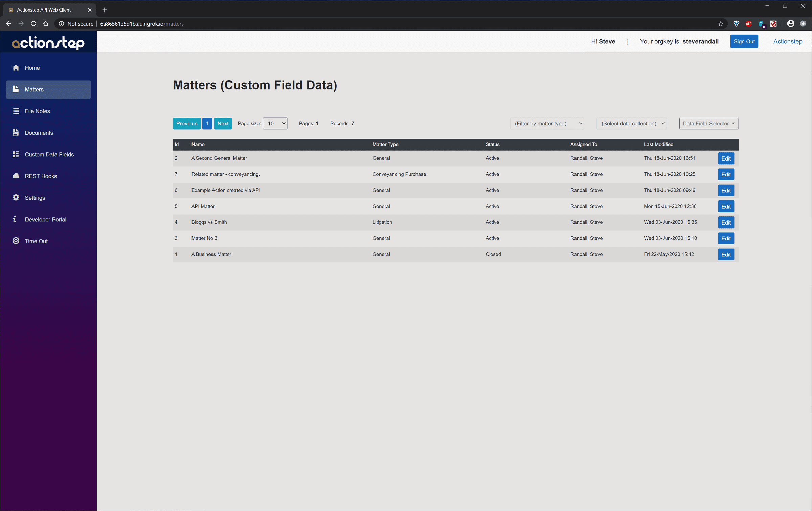Screen dimensions: 812x511
Task: Bookmark page with star icon
Action: tap(721, 24)
